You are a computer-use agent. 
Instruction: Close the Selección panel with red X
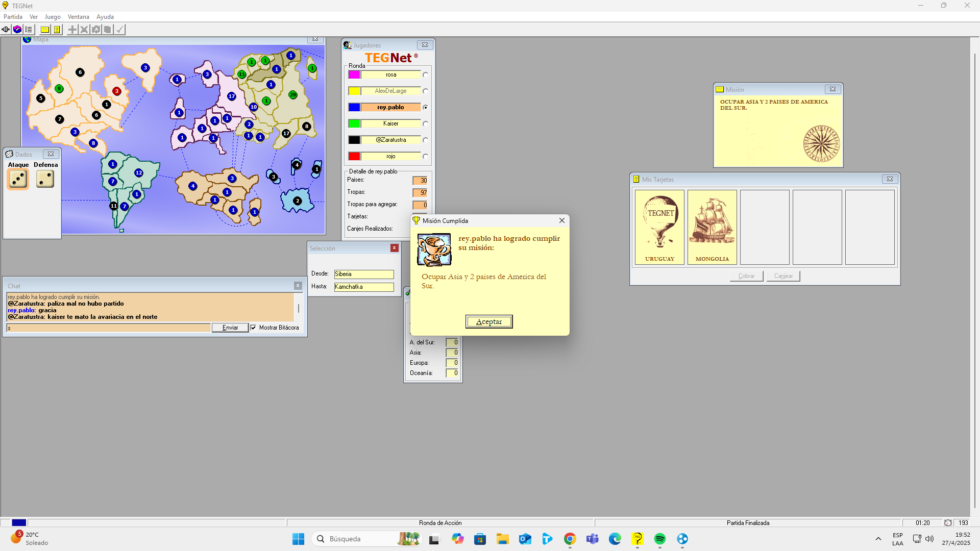[x=395, y=248]
